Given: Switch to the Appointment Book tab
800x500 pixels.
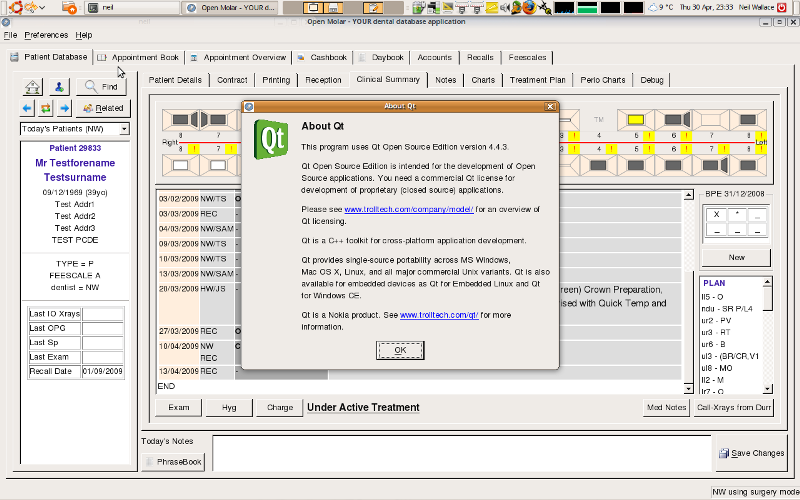Looking at the screenshot, I should pyautogui.click(x=138, y=57).
